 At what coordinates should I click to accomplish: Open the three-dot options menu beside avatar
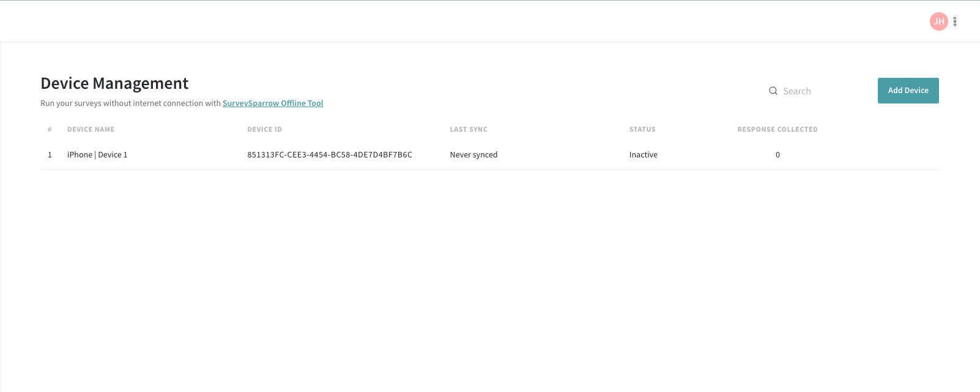[x=955, y=21]
